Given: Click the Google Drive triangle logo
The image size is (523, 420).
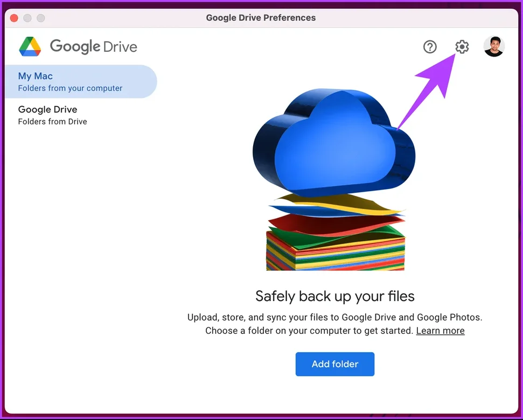Looking at the screenshot, I should click(x=30, y=47).
